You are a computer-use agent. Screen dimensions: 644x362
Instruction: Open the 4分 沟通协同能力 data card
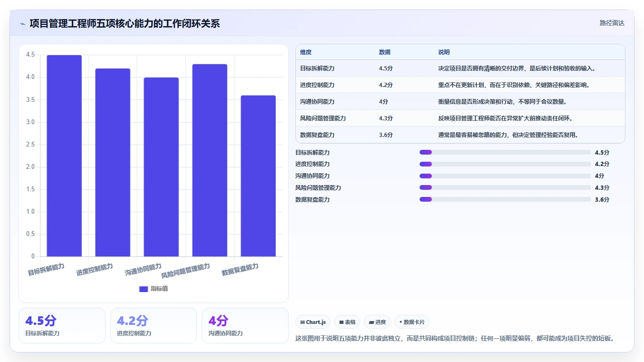point(245,325)
